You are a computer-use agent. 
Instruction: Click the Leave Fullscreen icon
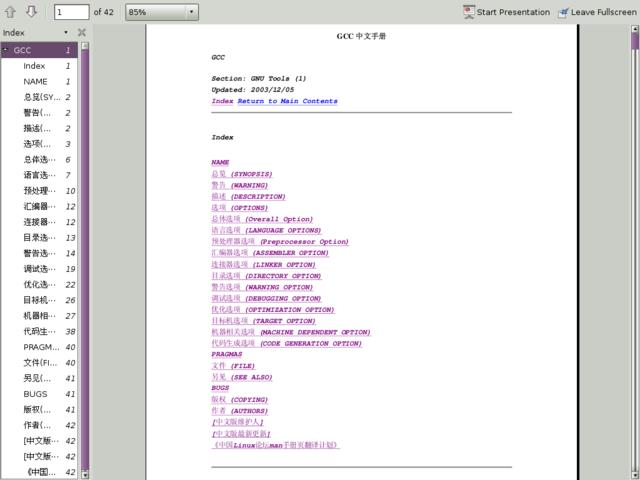click(x=563, y=13)
